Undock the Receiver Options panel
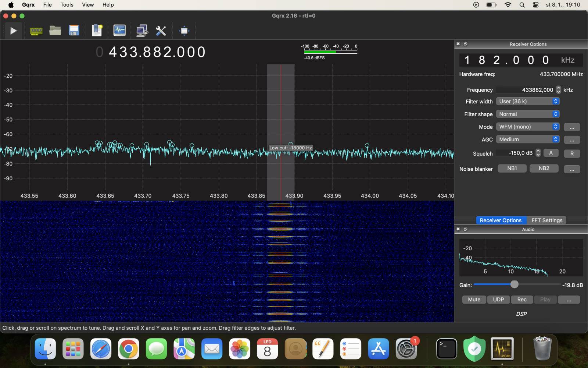 (x=466, y=44)
